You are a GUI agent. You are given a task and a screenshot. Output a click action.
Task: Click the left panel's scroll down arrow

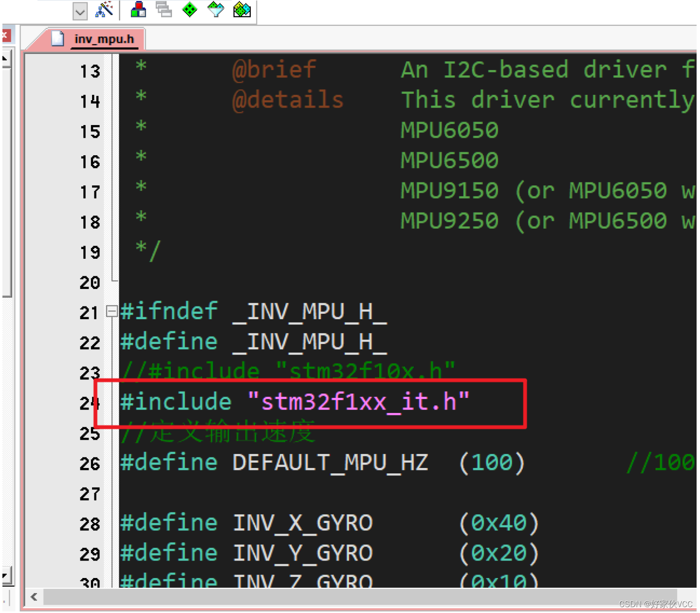pyautogui.click(x=5, y=576)
